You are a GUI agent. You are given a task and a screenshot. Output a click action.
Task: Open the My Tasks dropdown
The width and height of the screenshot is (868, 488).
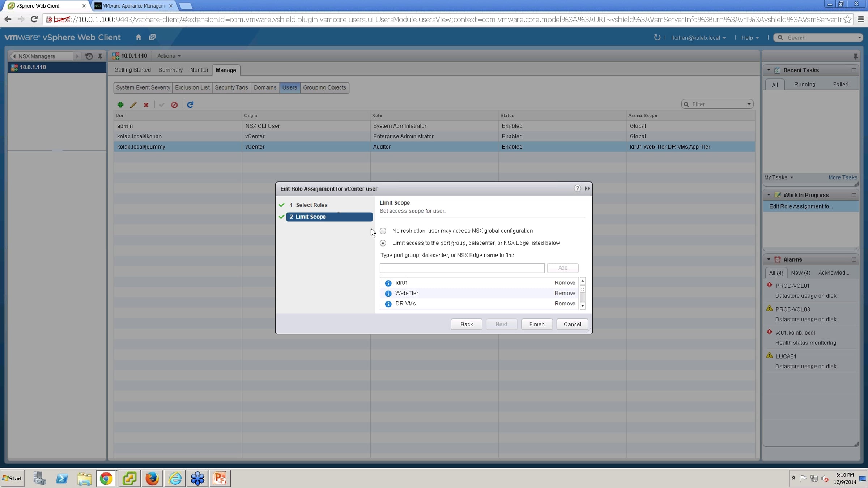click(779, 177)
